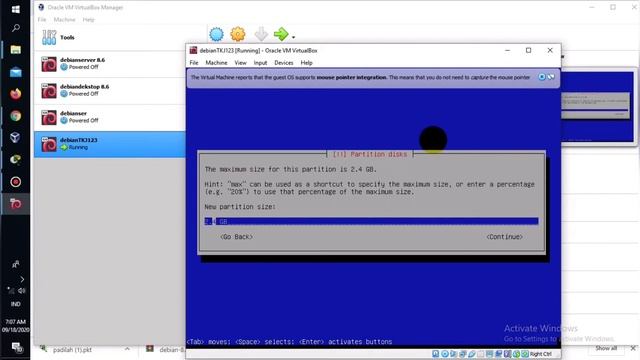Click the mouse integration status bar icon

click(x=517, y=354)
